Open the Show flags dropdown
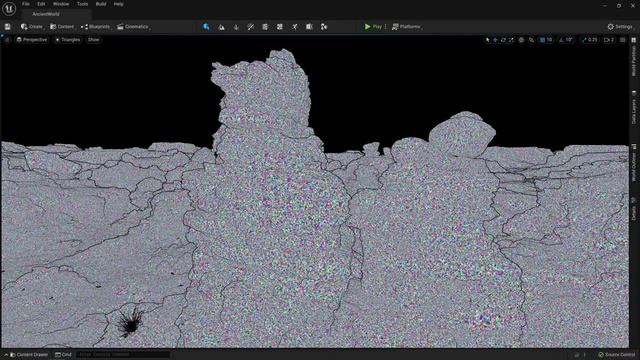Image resolution: width=640 pixels, height=360 pixels. 93,40
